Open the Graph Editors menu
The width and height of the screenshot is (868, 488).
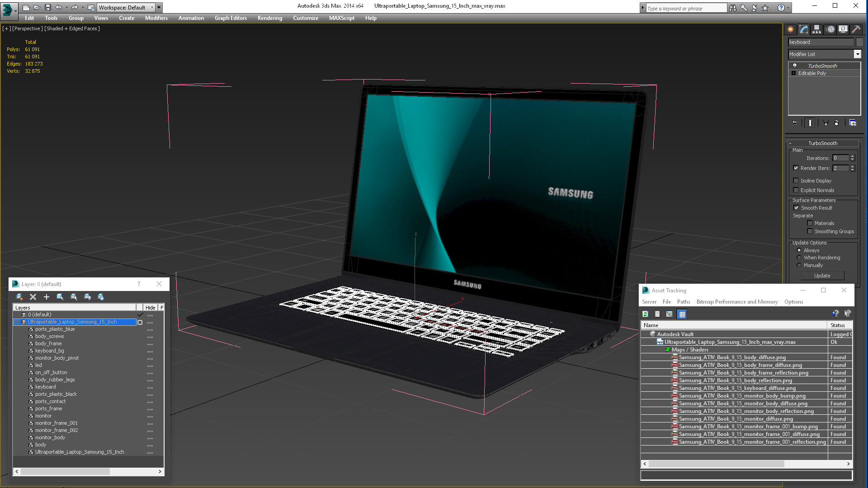(x=231, y=18)
